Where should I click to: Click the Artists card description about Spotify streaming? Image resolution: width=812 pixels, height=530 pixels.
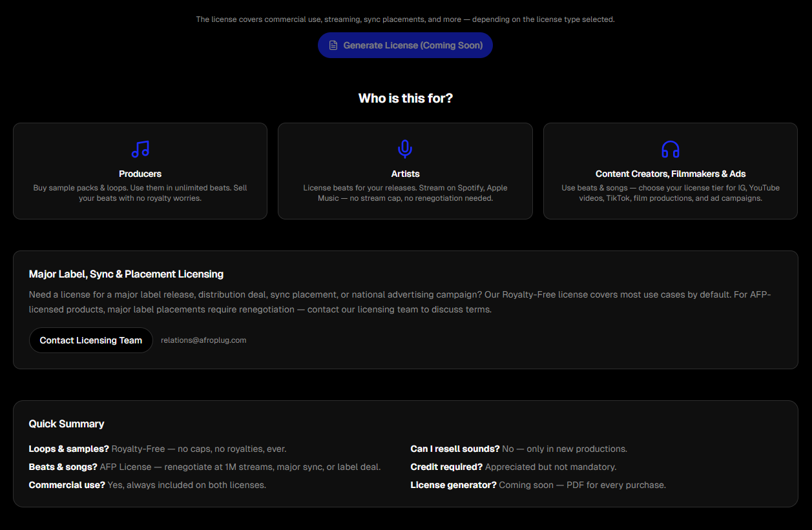(x=405, y=193)
